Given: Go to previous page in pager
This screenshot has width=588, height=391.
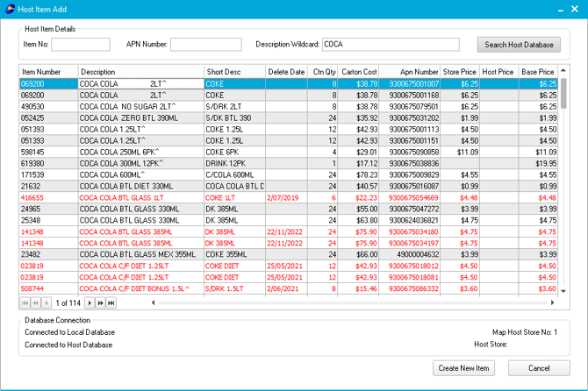Looking at the screenshot, I should pos(47,302).
